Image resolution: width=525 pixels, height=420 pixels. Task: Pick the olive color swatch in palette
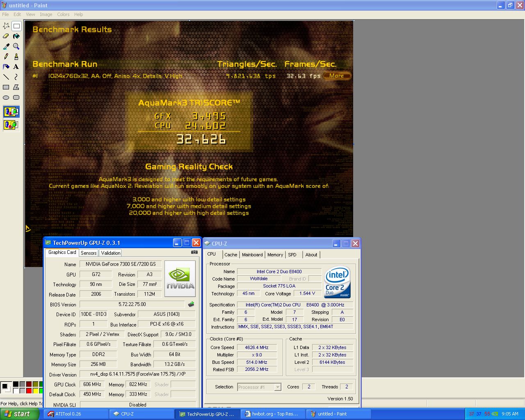(x=35, y=384)
